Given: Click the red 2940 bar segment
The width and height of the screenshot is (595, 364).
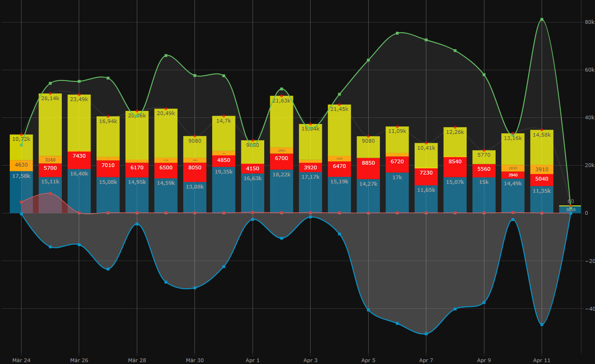Looking at the screenshot, I should point(513,175).
